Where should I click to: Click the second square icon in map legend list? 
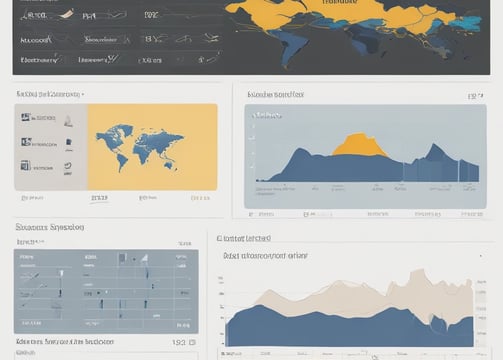[x=26, y=142]
